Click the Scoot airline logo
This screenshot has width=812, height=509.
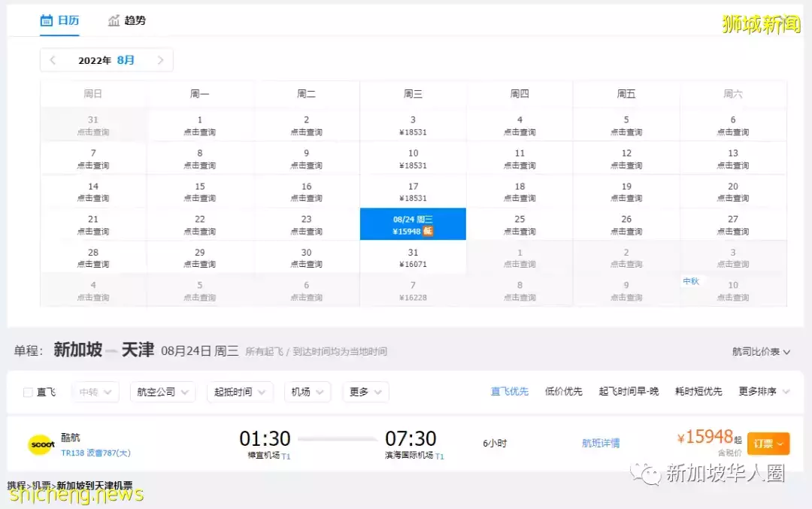(39, 443)
